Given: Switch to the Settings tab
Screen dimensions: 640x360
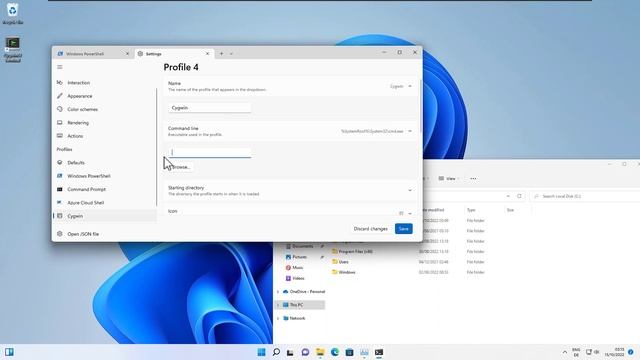Looking at the screenshot, I should tap(173, 53).
